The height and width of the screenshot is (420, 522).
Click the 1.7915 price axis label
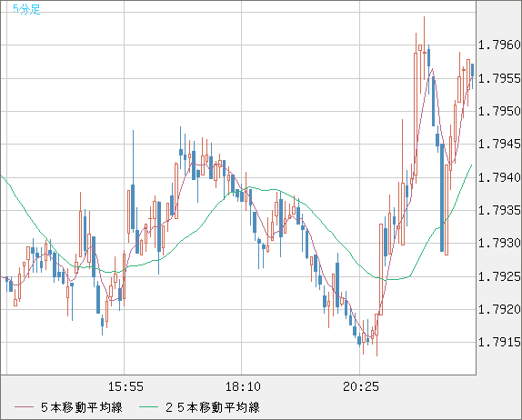point(499,342)
